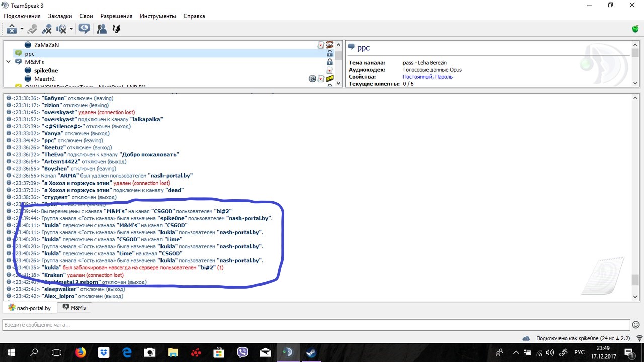Open Viber from taskbar
The width and height of the screenshot is (644, 362).
pyautogui.click(x=242, y=352)
